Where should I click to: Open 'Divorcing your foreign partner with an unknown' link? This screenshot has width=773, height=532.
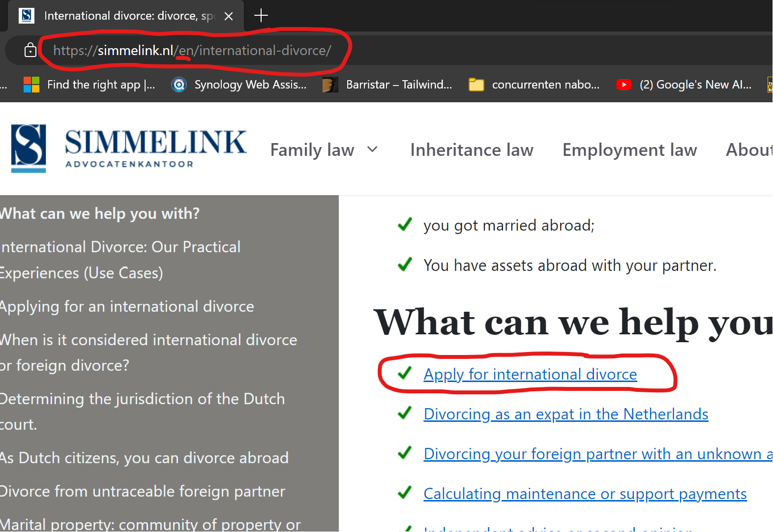[x=598, y=454]
